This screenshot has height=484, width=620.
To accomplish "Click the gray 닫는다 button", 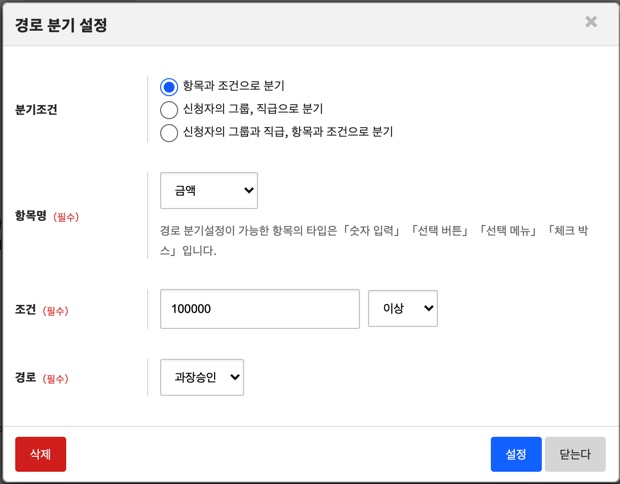I will coord(575,454).
